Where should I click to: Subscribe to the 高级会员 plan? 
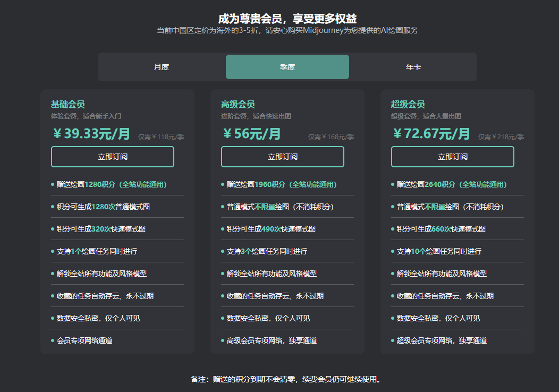(283, 157)
